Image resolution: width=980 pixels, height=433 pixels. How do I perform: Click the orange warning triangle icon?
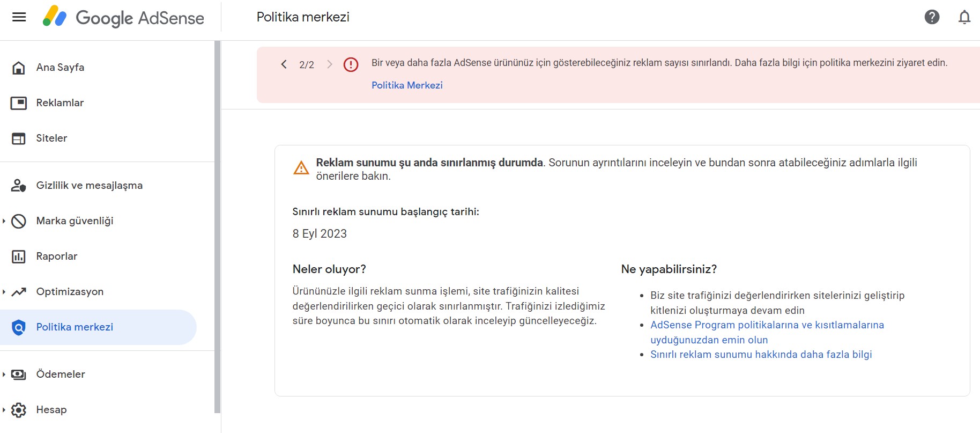tap(301, 168)
